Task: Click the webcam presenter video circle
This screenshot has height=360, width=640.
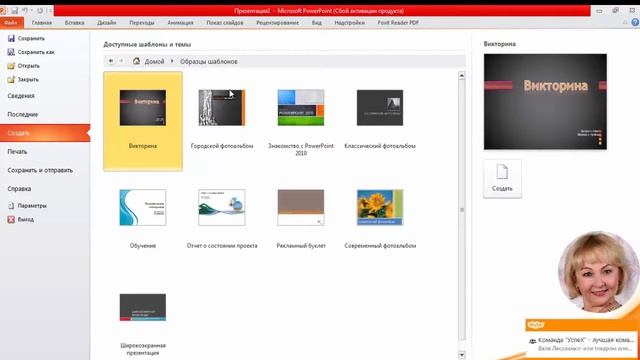Action: pyautogui.click(x=598, y=272)
